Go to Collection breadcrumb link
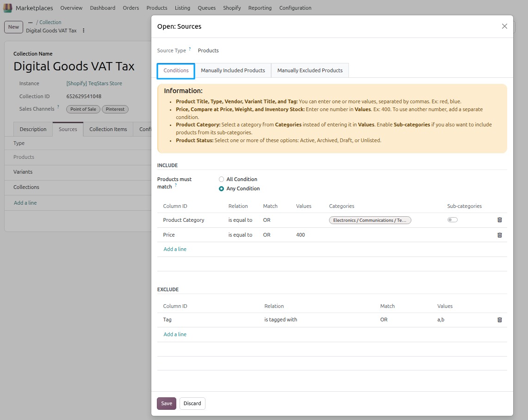The height and width of the screenshot is (420, 528). [50, 22]
